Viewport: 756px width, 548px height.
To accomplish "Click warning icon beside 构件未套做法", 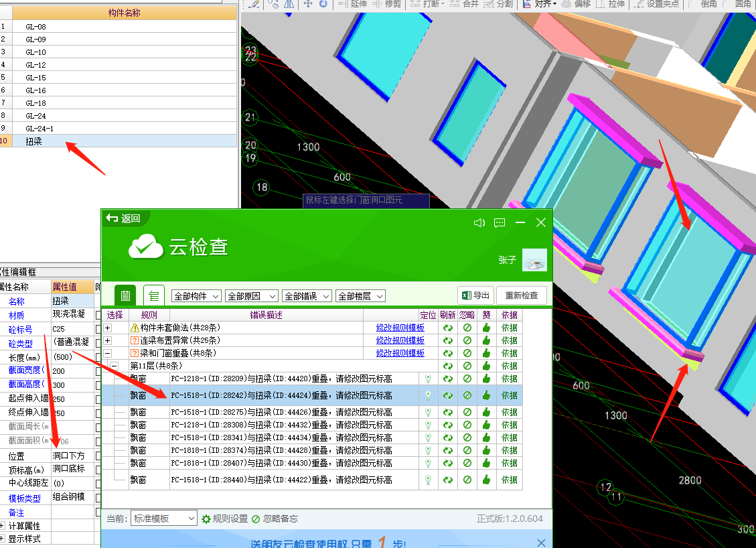I will coord(135,328).
